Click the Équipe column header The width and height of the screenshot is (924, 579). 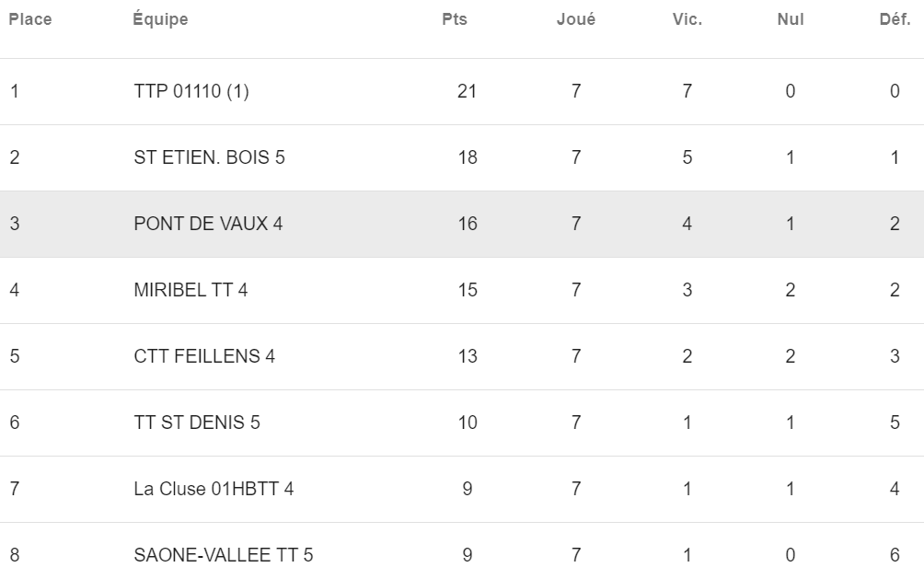click(x=160, y=18)
